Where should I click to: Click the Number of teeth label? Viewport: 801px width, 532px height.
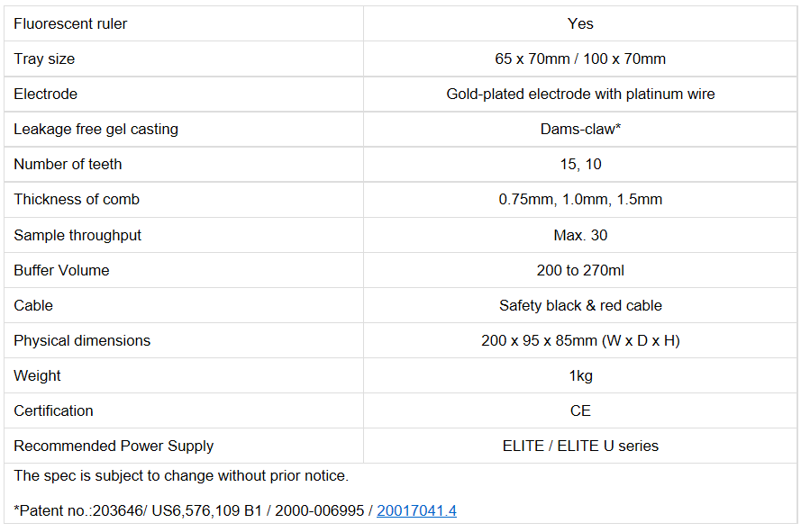click(x=68, y=164)
